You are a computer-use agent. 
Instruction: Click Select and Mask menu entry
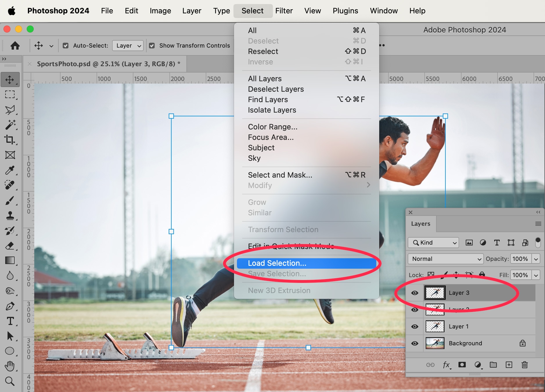[280, 175]
